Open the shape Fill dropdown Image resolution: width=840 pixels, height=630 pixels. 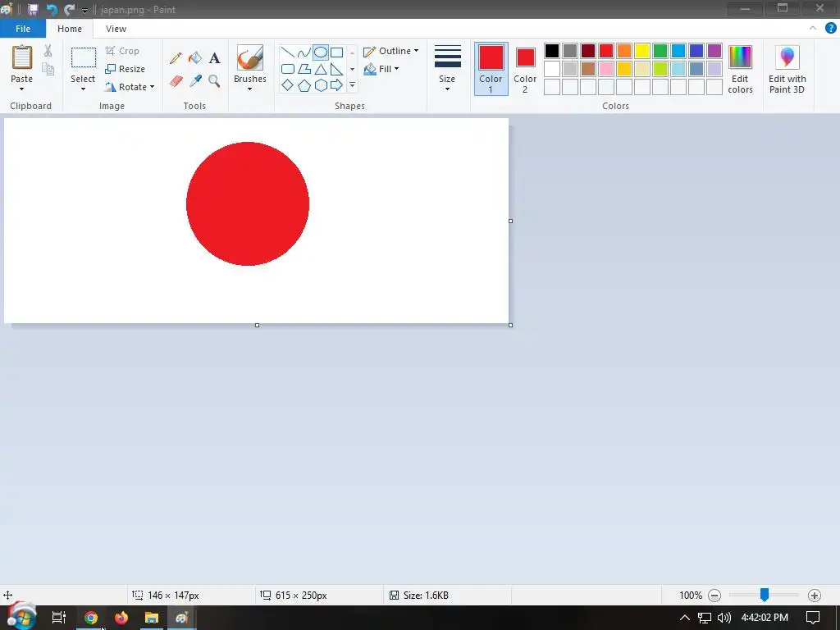coord(381,69)
